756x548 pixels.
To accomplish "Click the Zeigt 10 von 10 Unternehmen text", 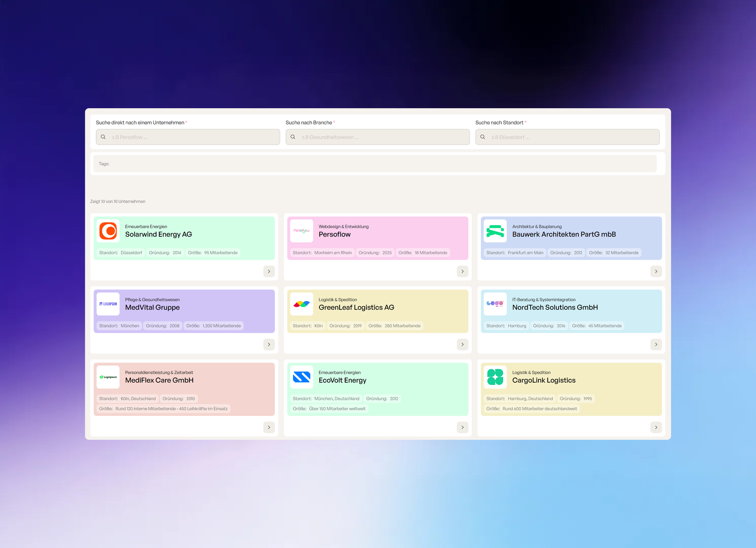I will click(117, 201).
